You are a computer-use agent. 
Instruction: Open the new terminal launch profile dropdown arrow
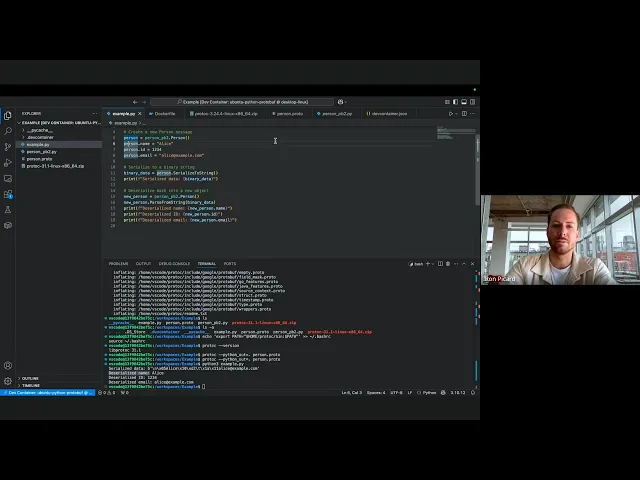[433, 264]
